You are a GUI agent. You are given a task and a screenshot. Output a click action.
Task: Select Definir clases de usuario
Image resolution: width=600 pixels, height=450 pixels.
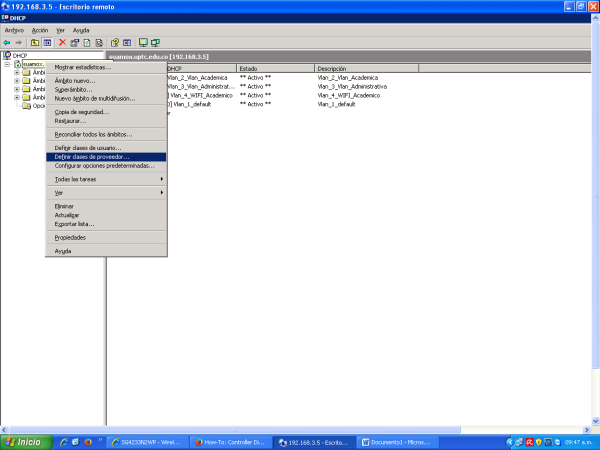click(x=106, y=148)
